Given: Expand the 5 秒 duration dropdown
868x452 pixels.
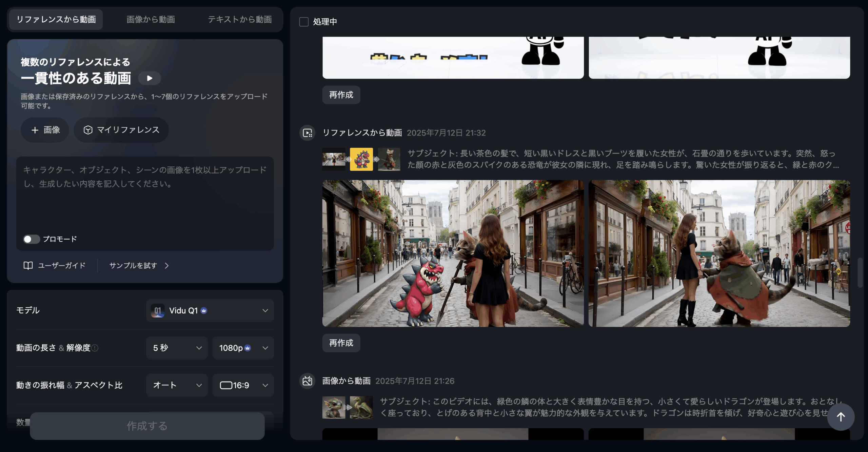Looking at the screenshot, I should 177,348.
